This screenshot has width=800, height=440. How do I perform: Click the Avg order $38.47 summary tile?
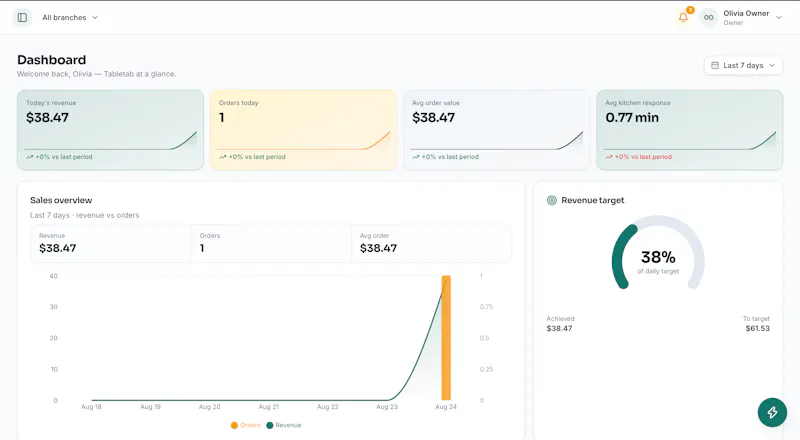point(431,243)
